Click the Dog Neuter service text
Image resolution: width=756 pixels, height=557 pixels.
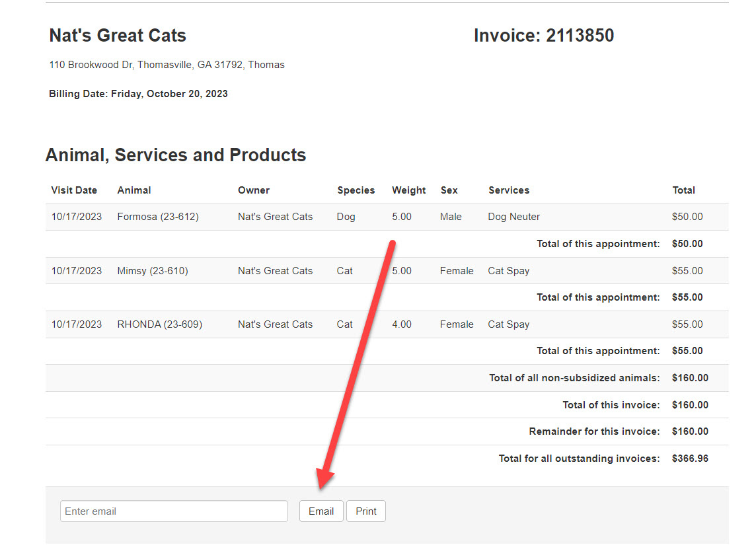514,217
